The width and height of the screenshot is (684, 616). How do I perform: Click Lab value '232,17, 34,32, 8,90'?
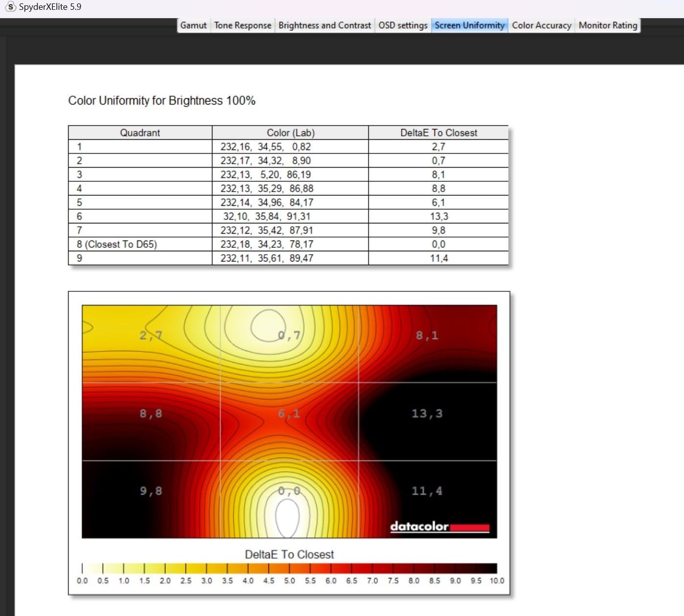tap(266, 160)
